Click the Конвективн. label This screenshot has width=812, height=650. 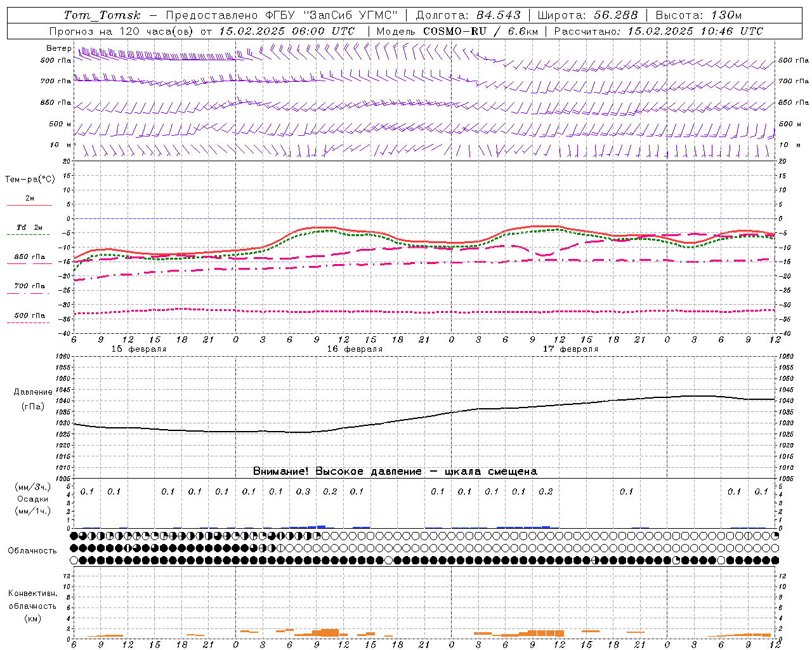[32, 594]
